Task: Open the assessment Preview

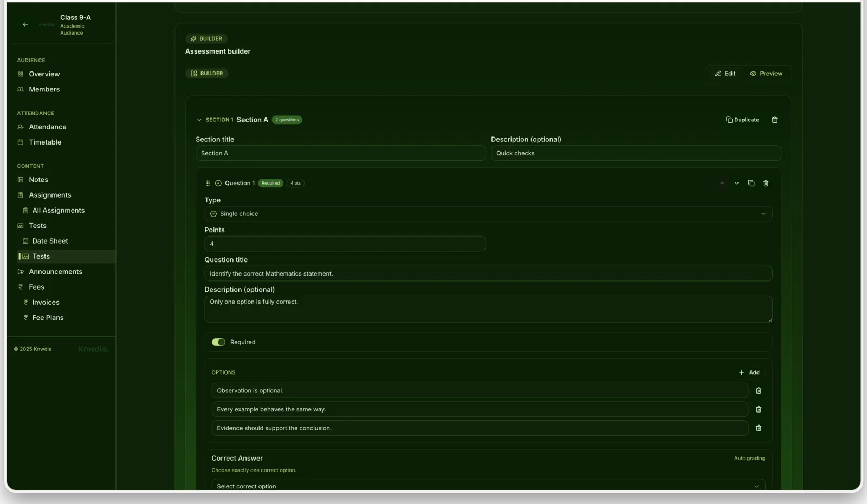Action: coord(766,74)
